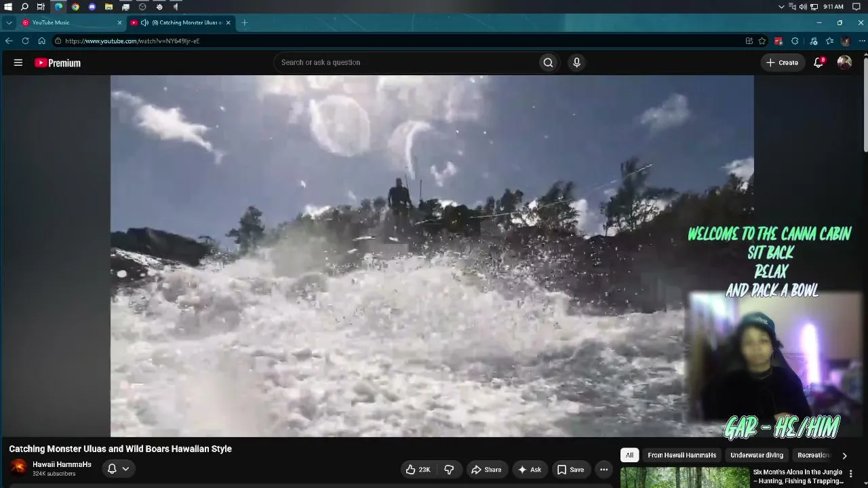Open the browser media control icon

(x=814, y=41)
